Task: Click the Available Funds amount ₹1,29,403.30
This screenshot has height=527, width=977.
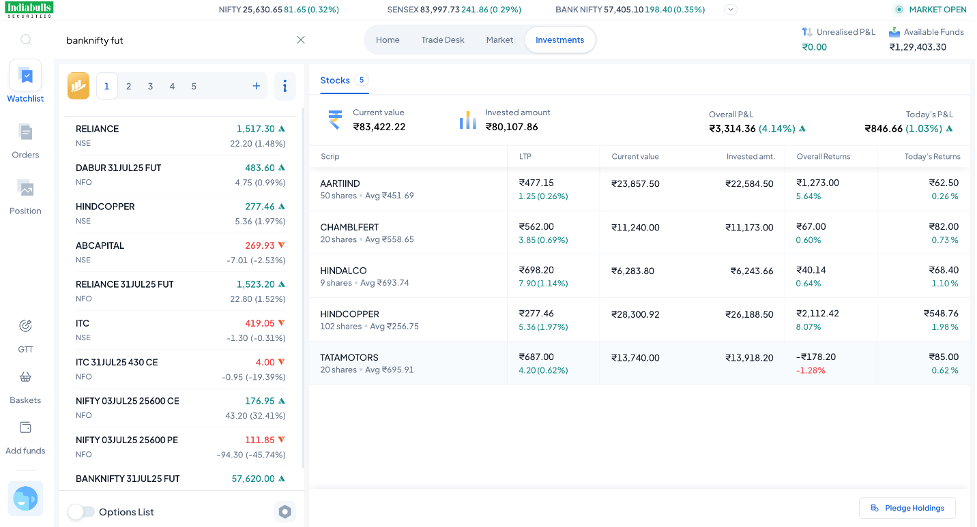Action: point(917,47)
